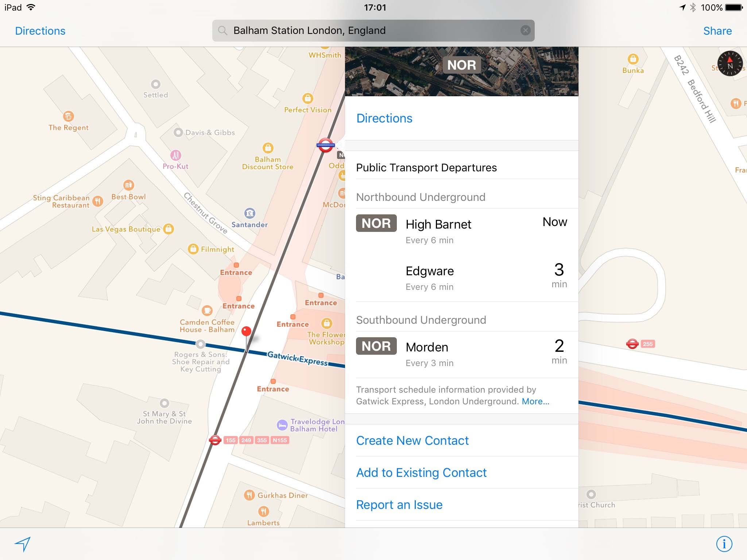
Task: Select the Bunka shop icon
Action: (x=633, y=59)
